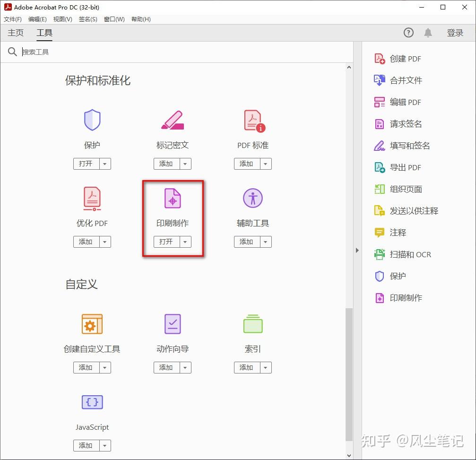Collapse the right pane with the arrow handle

click(x=357, y=251)
